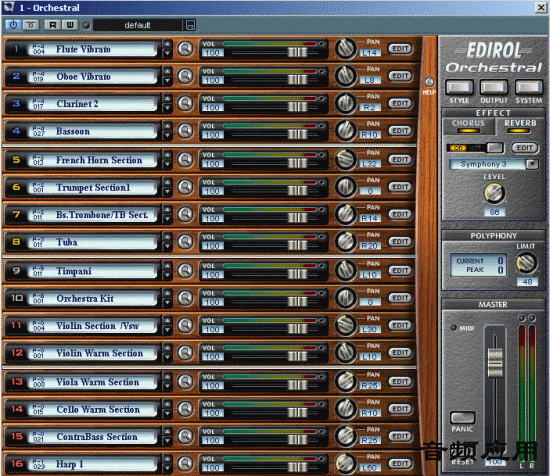
Task: Open instrument search for Timpani
Action: point(185,270)
